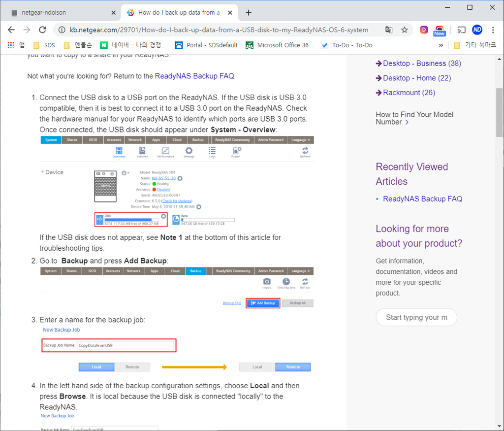Click the scrollbar down arrow
This screenshot has height=431, width=504.
point(499,427)
